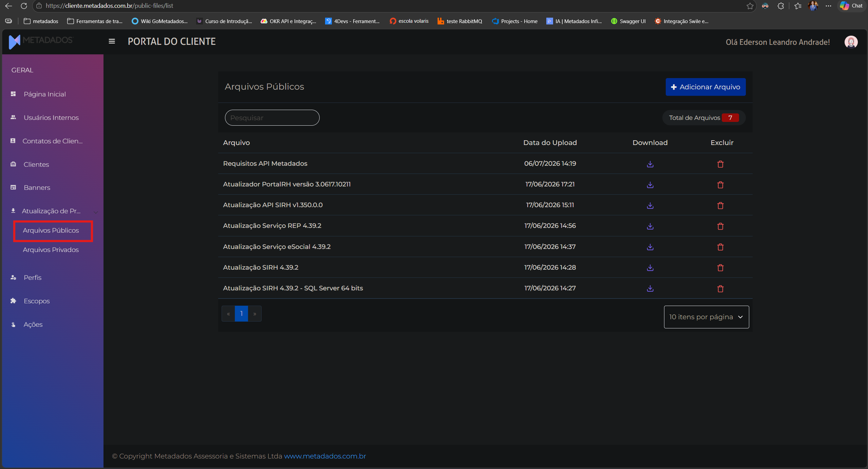Download the Atualização SIRH 4.39.2 file
This screenshot has width=868, height=469.
pos(650,268)
